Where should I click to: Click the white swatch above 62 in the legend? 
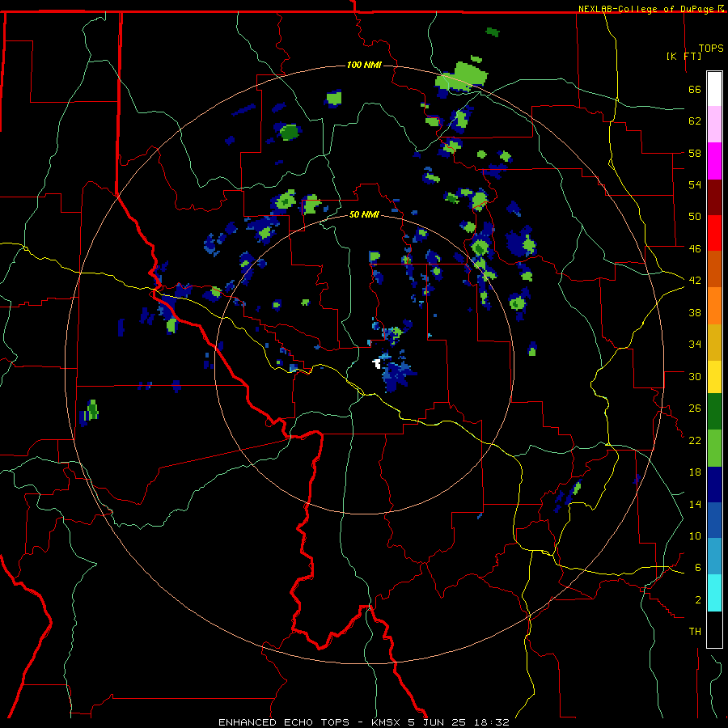tap(714, 89)
